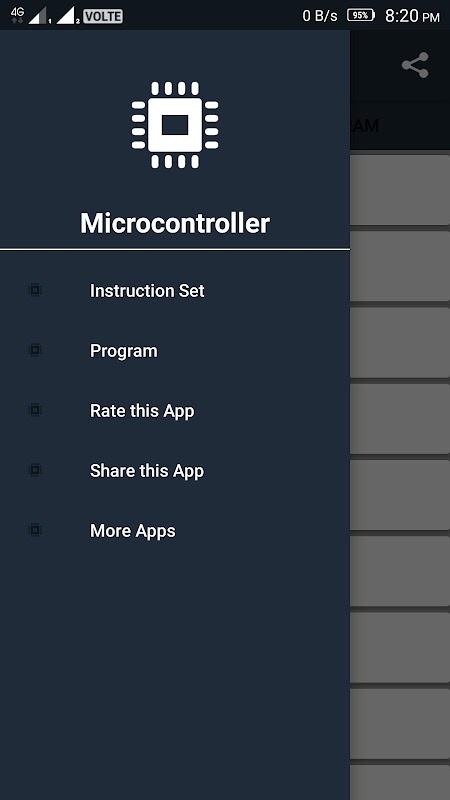Click chip icon beside Program
Viewport: 450px width, 800px height.
[x=35, y=351]
